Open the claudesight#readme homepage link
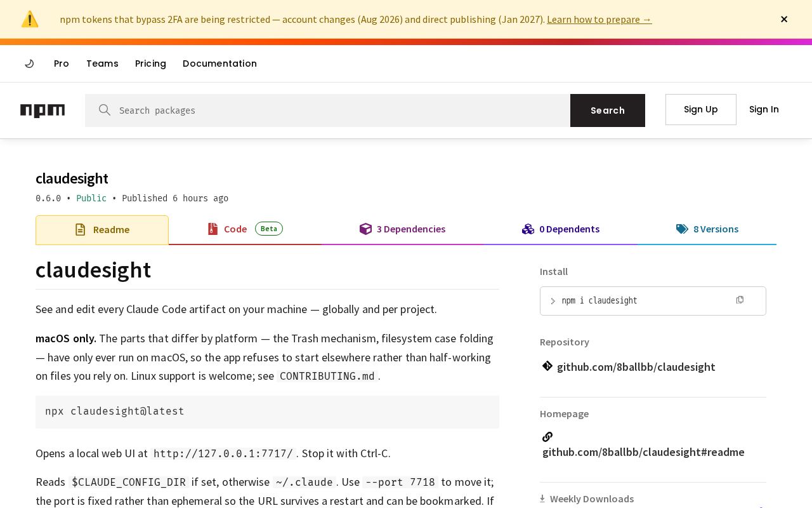 pyautogui.click(x=643, y=451)
